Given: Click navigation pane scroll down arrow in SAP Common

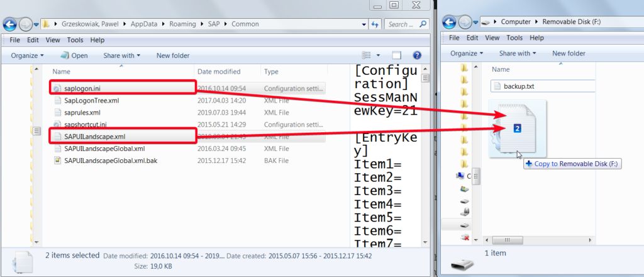Looking at the screenshot, I should [36, 242].
